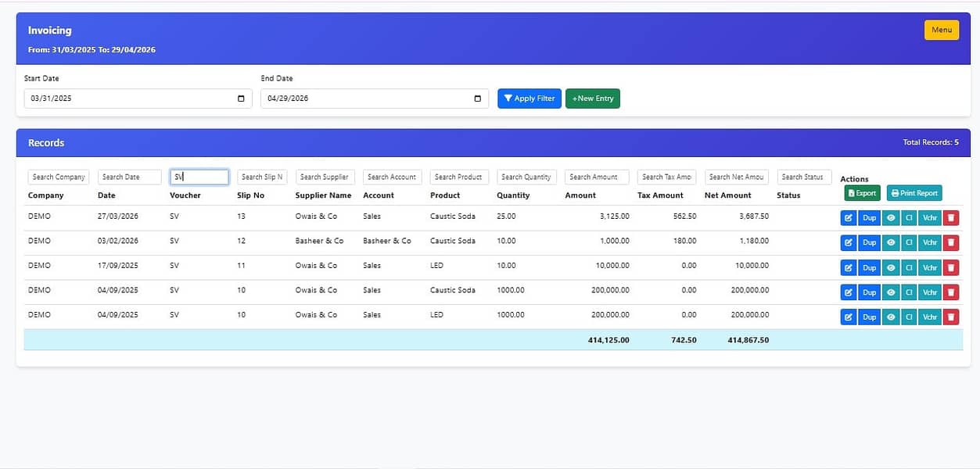This screenshot has width=980, height=469.
Task: Focus the Start Date field
Action: [x=138, y=98]
